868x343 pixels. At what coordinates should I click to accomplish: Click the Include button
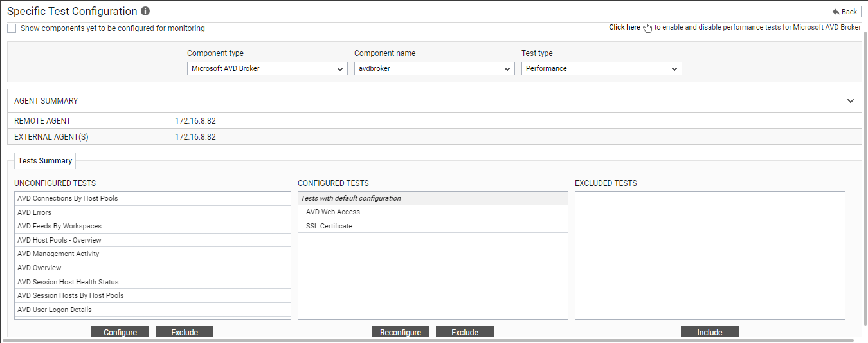tap(710, 332)
